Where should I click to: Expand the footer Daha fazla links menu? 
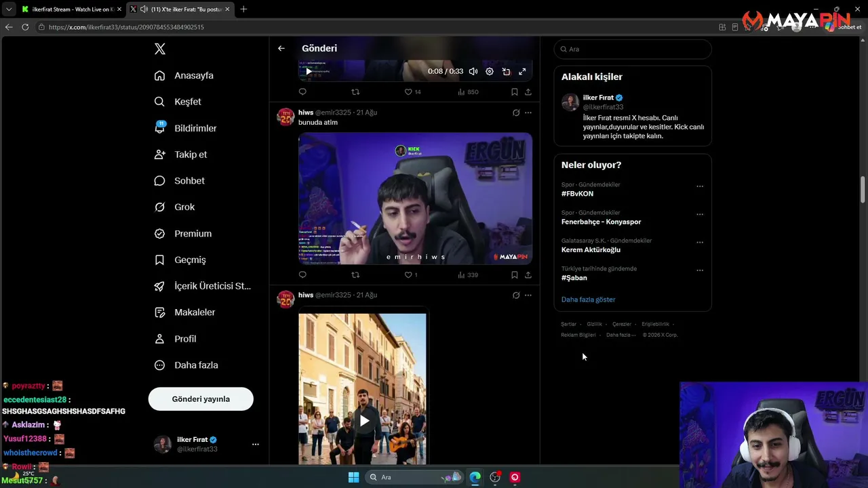pyautogui.click(x=621, y=335)
